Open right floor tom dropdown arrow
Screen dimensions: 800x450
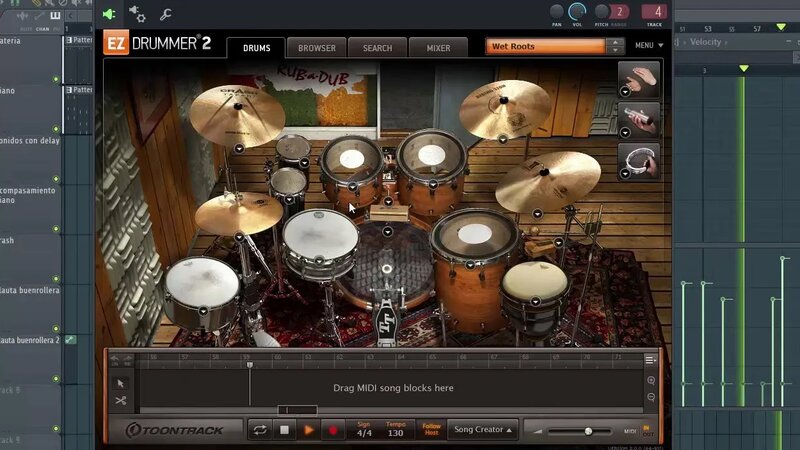(470, 265)
